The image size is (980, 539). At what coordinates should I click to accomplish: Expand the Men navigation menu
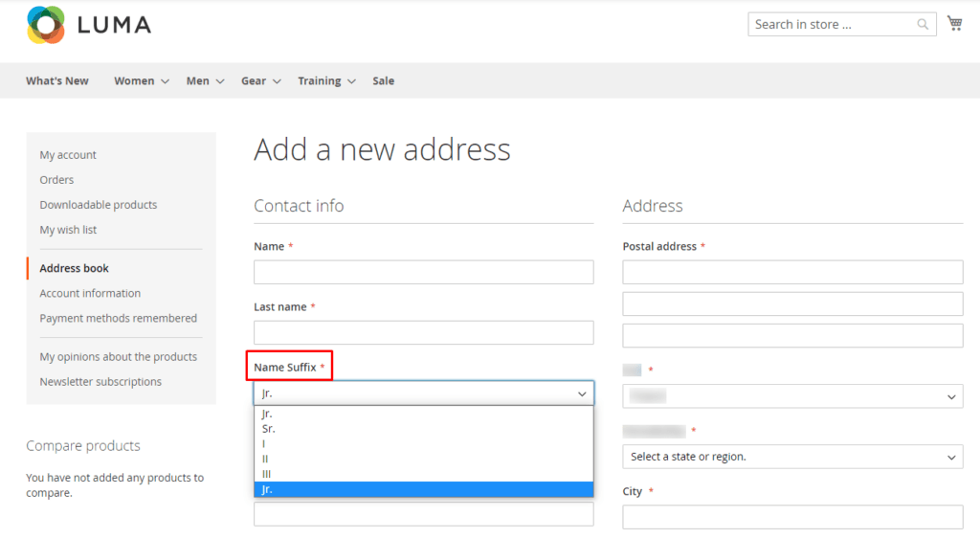pos(205,81)
